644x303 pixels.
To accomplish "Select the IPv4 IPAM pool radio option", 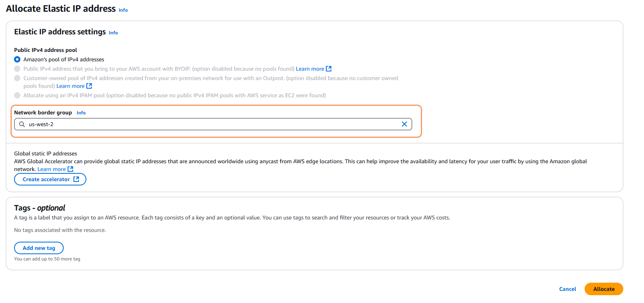I will pyautogui.click(x=17, y=95).
